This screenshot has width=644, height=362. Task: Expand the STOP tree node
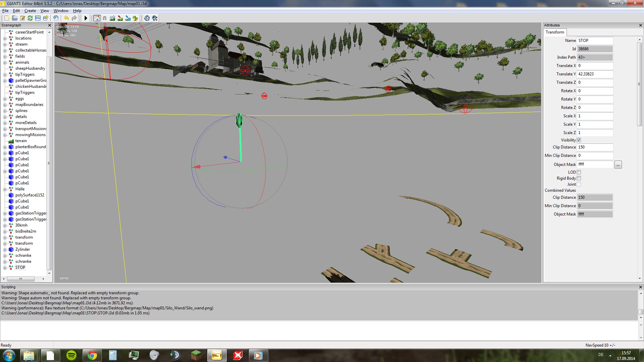[5, 268]
